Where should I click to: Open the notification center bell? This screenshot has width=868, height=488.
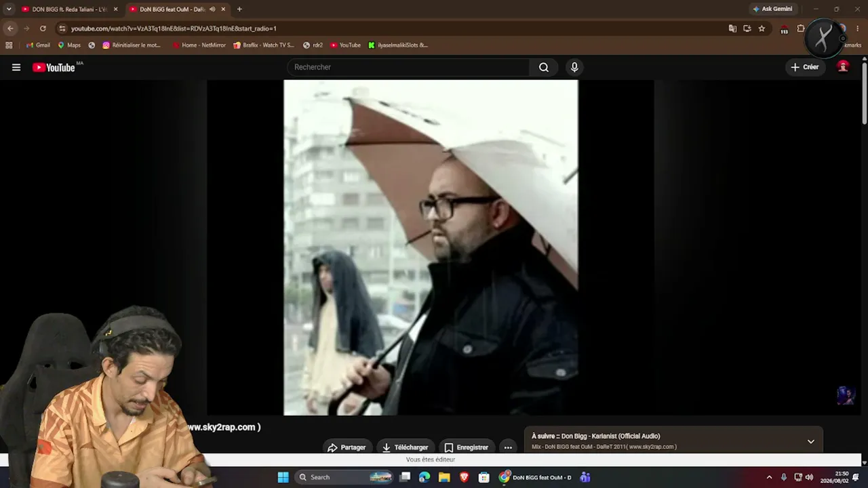pyautogui.click(x=856, y=477)
